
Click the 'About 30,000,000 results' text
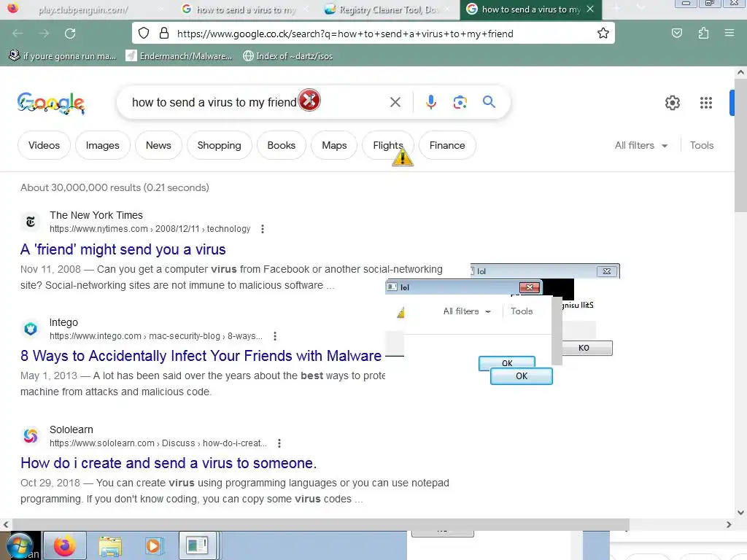tap(115, 187)
